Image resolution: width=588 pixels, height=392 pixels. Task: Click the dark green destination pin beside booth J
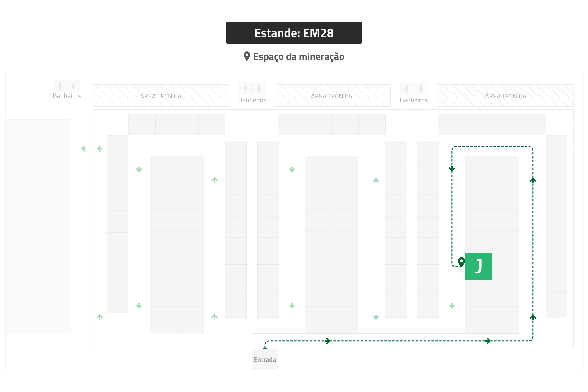click(x=461, y=262)
